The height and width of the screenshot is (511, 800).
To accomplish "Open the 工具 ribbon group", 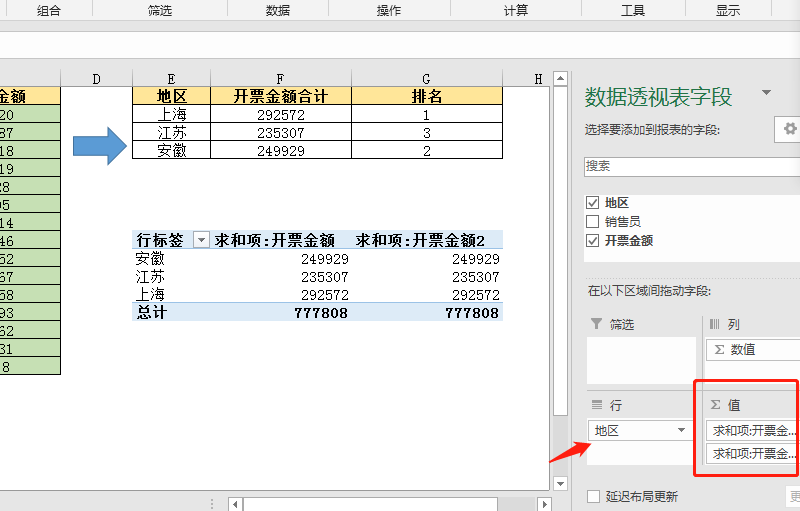I will click(633, 10).
